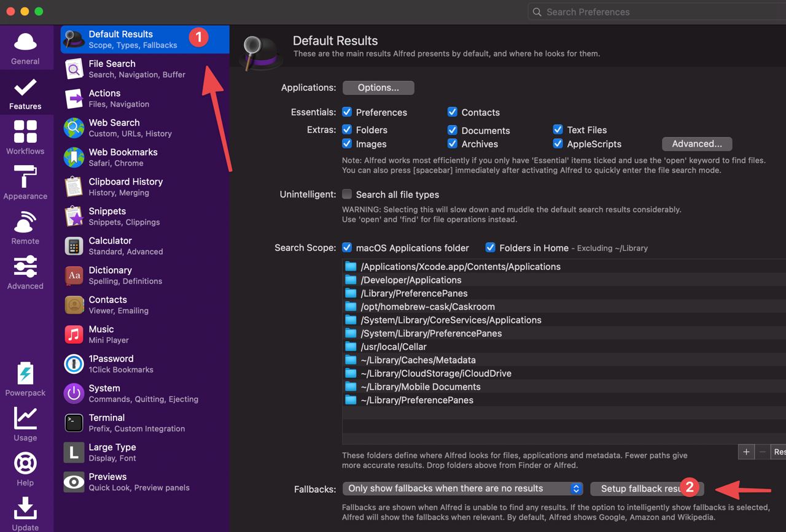Screen dimensions: 786x532
Task: Open the Help lifebuoy icon
Action: (x=25, y=463)
